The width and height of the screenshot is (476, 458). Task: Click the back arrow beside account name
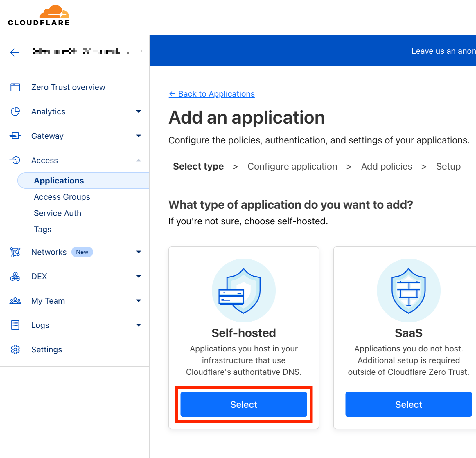pyautogui.click(x=15, y=52)
